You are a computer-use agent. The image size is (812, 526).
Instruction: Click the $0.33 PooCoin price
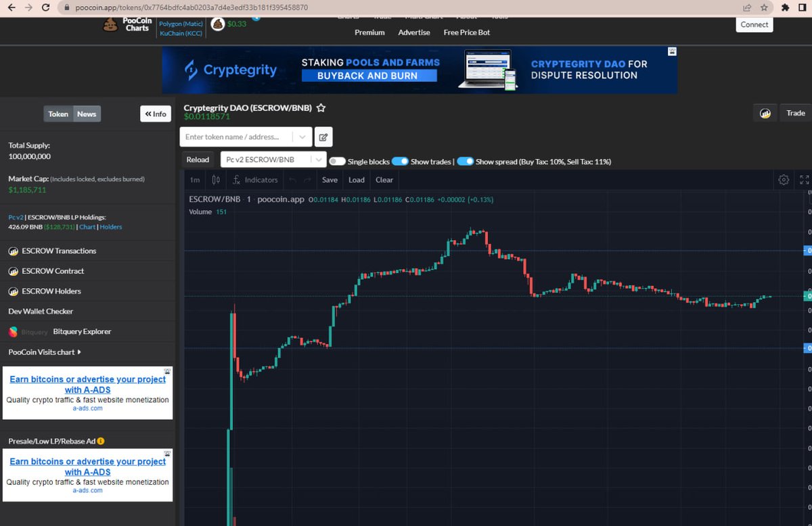237,24
